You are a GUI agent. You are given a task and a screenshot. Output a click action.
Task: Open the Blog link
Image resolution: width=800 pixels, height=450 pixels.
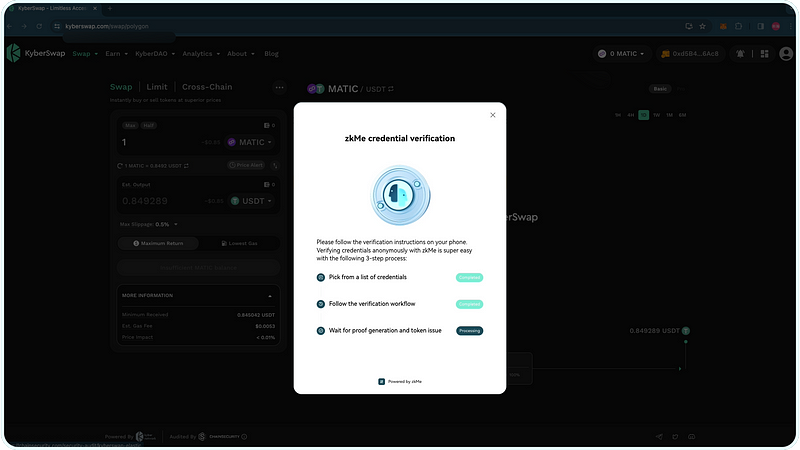[x=271, y=54]
